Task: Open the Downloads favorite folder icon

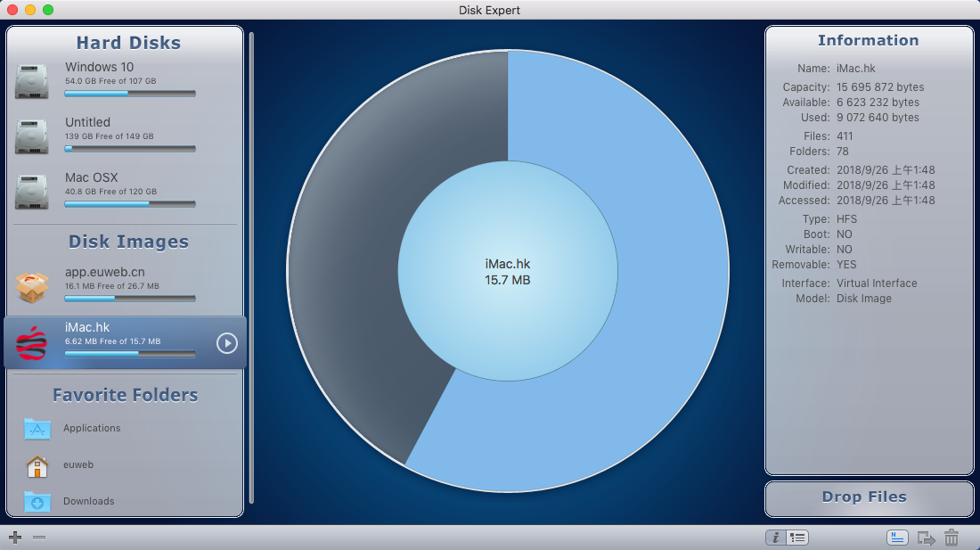Action: coord(37,501)
